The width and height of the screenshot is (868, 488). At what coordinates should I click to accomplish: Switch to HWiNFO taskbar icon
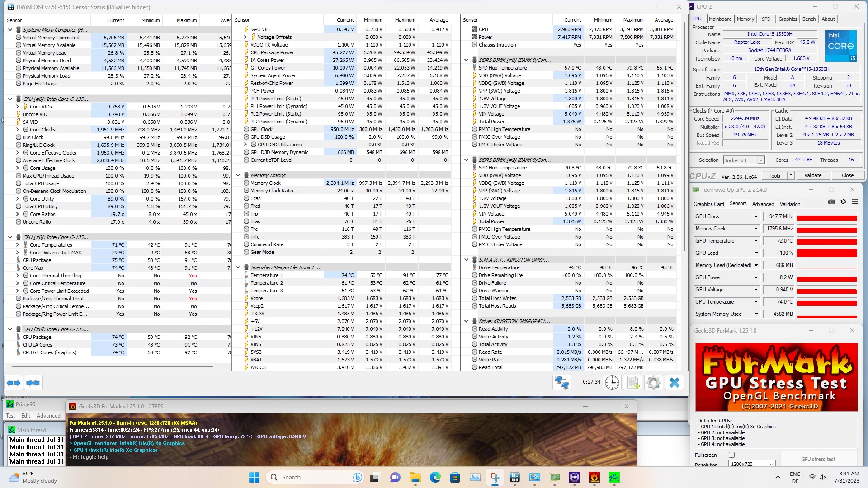pyautogui.click(x=515, y=477)
